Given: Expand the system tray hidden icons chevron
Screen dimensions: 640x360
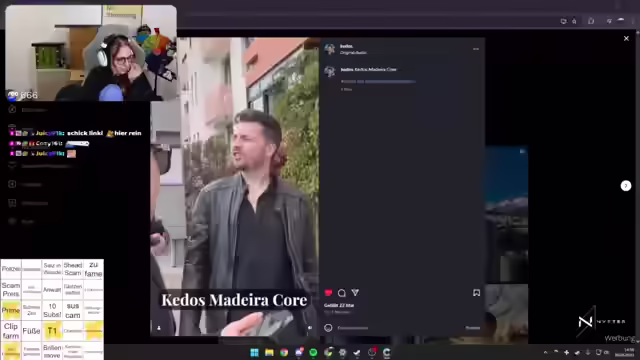Looking at the screenshot, I should point(545,352).
